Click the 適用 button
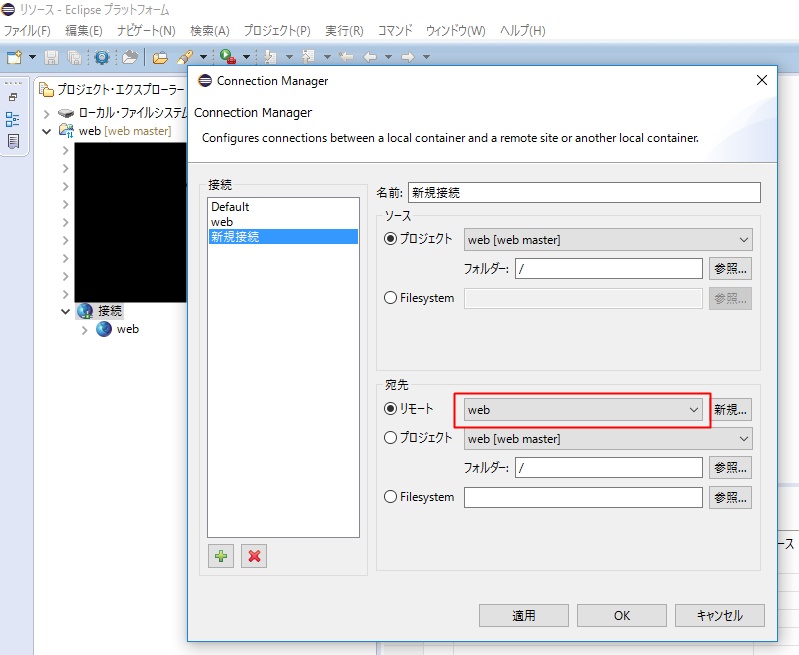The width and height of the screenshot is (799, 655). [524, 615]
